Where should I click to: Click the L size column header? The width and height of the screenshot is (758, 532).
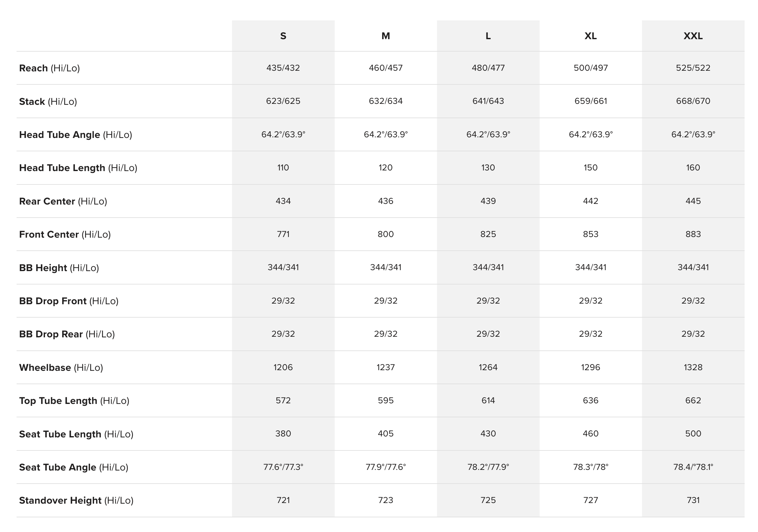point(488,36)
